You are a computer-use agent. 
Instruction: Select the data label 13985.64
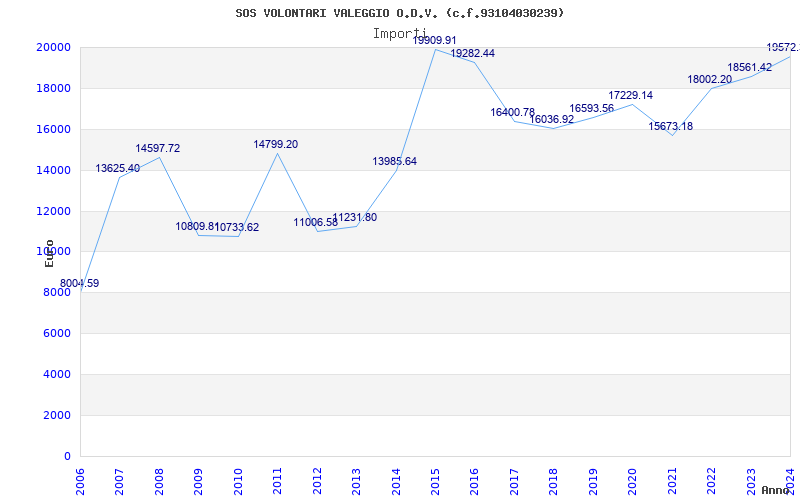click(394, 161)
